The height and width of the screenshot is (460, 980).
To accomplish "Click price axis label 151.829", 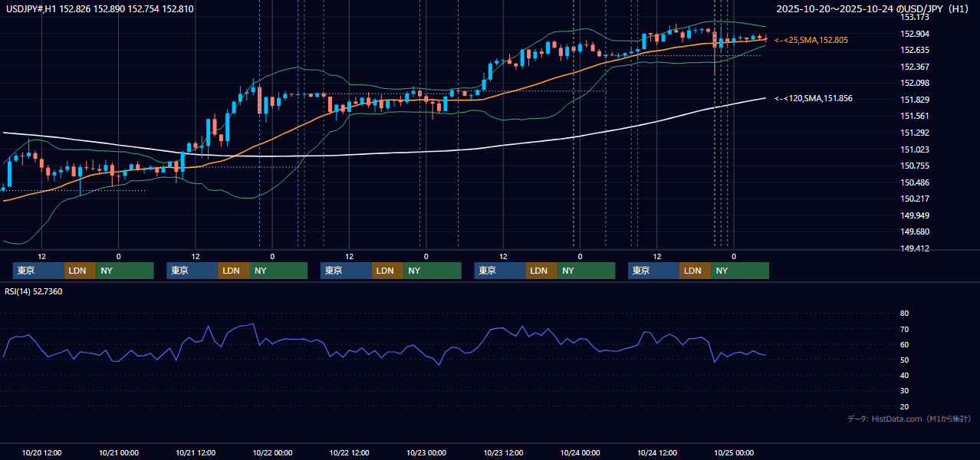I will click(915, 100).
